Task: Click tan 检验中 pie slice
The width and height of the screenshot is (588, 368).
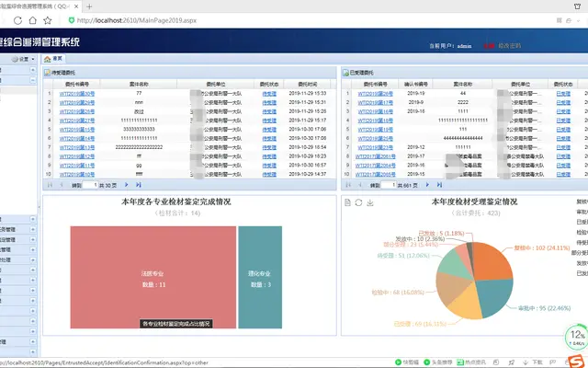Action: [x=450, y=288]
